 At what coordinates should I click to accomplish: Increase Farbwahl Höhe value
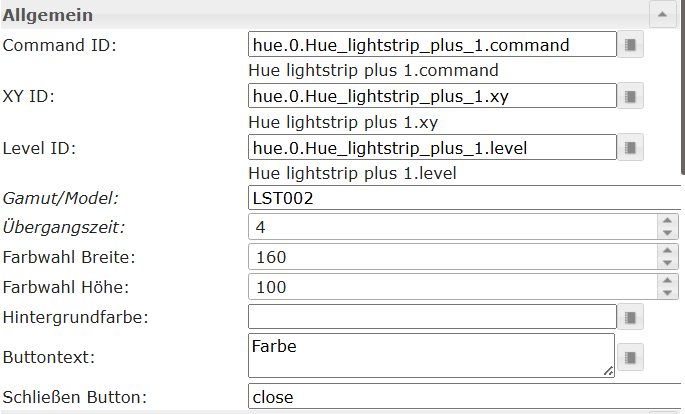pos(668,281)
